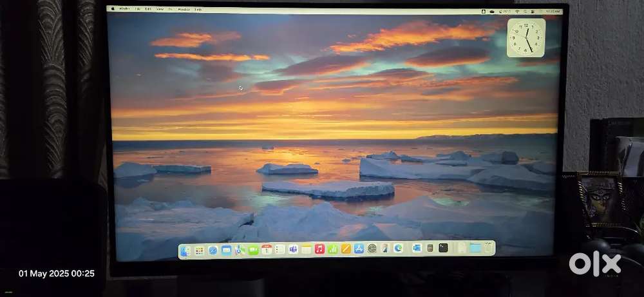Click the analog clock widget
The height and width of the screenshot is (297, 644).
click(526, 37)
